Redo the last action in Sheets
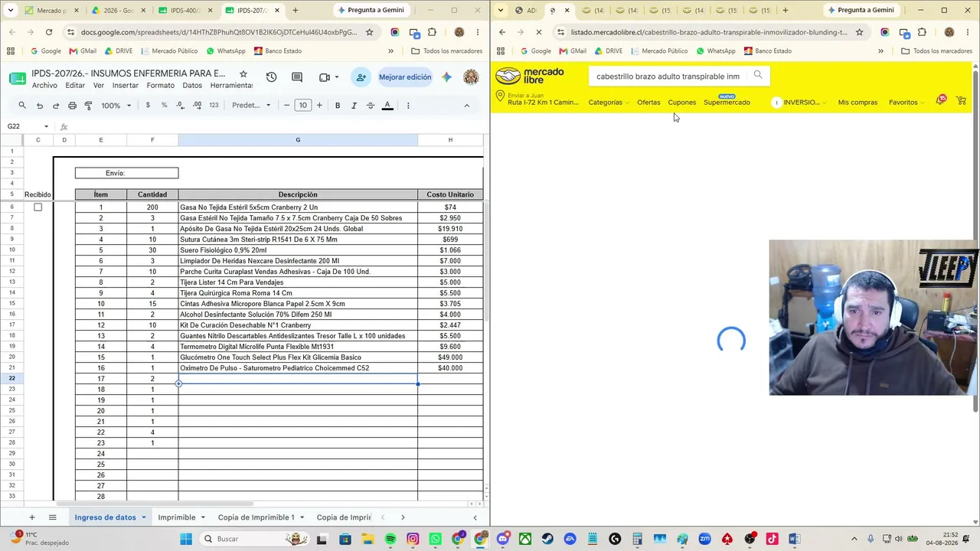Viewport: 980px width, 551px height. click(56, 106)
